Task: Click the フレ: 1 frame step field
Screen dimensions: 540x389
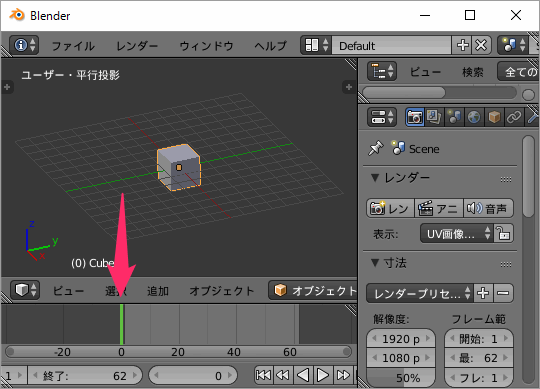Action: pos(479,377)
